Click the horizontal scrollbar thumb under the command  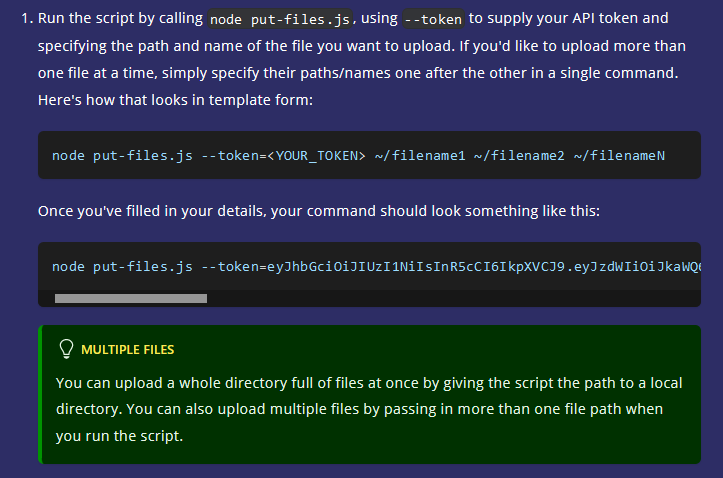click(x=130, y=298)
